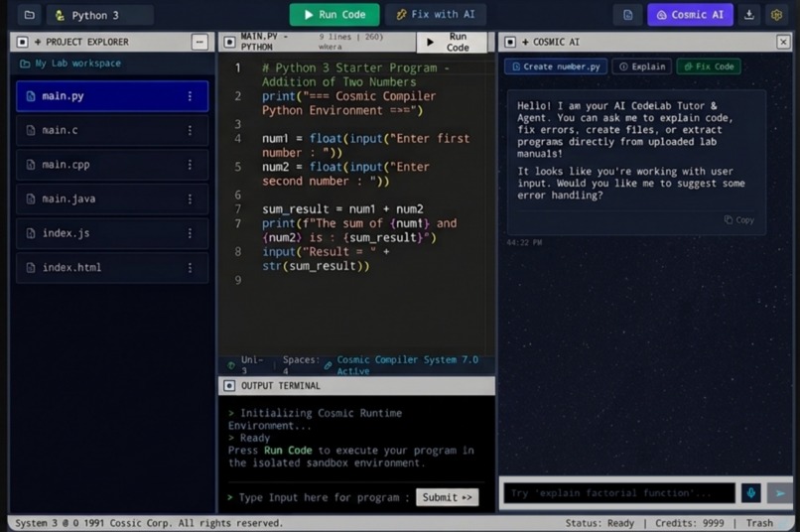Open the Cosmic AI purple button
This screenshot has width=800, height=532.
pyautogui.click(x=690, y=15)
